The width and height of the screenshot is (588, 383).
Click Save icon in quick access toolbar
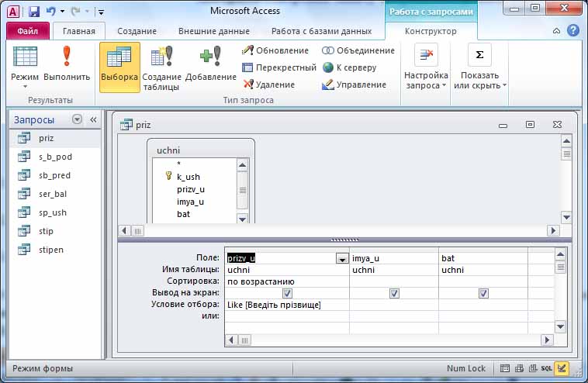click(34, 12)
